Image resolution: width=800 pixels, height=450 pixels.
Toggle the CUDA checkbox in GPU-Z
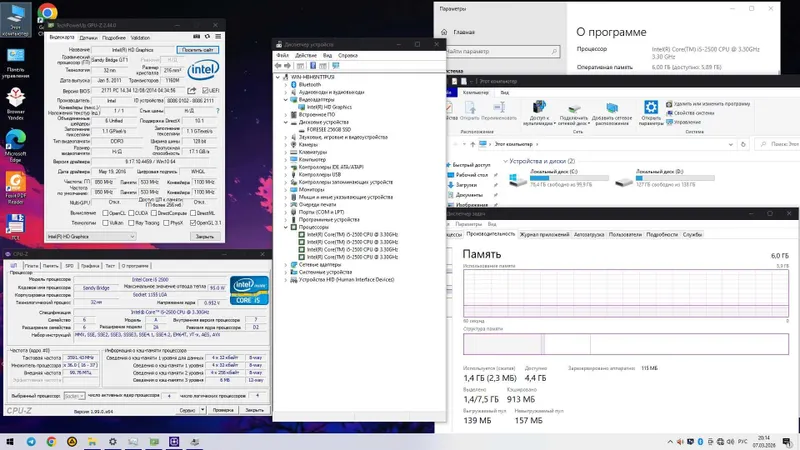[x=131, y=213]
